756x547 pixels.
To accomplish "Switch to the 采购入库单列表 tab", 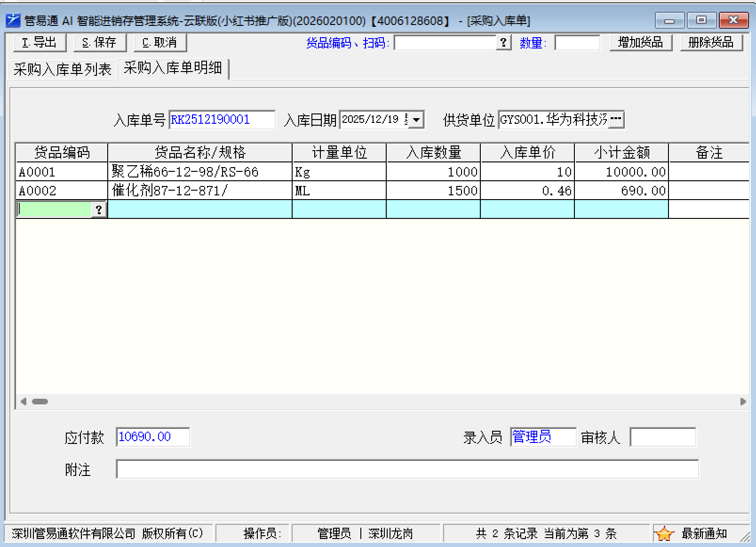I will coord(62,70).
